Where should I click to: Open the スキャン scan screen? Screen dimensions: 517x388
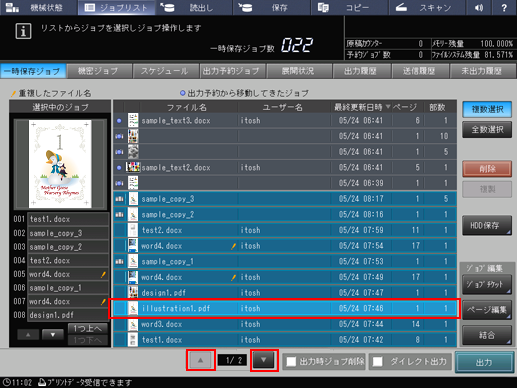point(427,7)
